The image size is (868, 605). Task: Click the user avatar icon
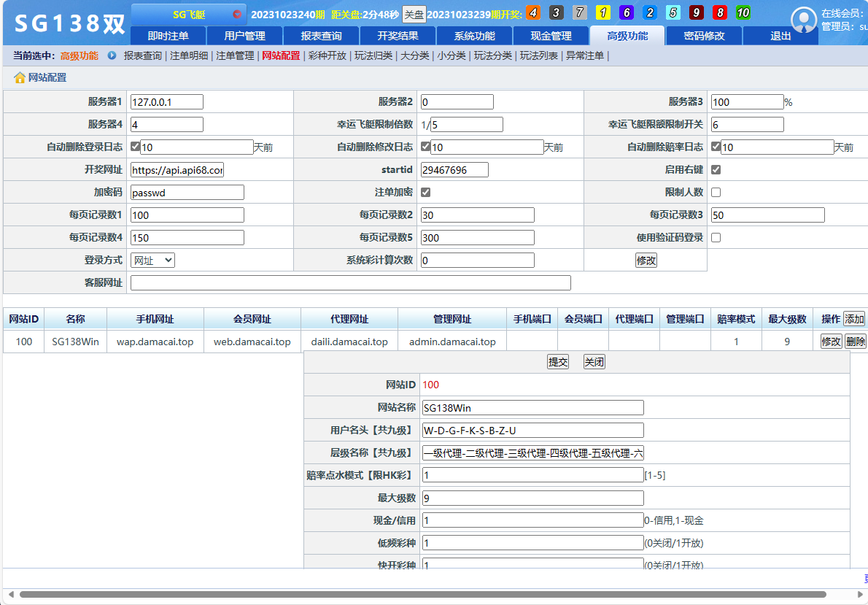coord(803,20)
